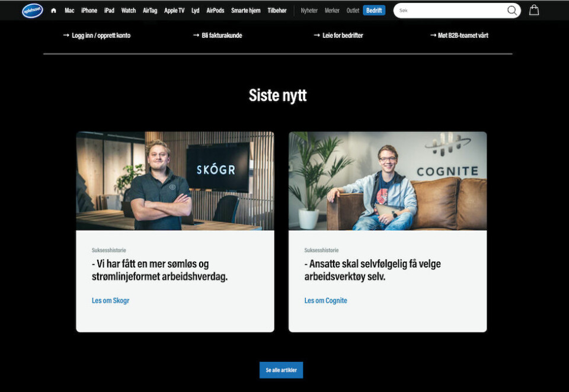569x392 pixels.
Task: Click the Se alle artikler button
Action: pos(281,370)
